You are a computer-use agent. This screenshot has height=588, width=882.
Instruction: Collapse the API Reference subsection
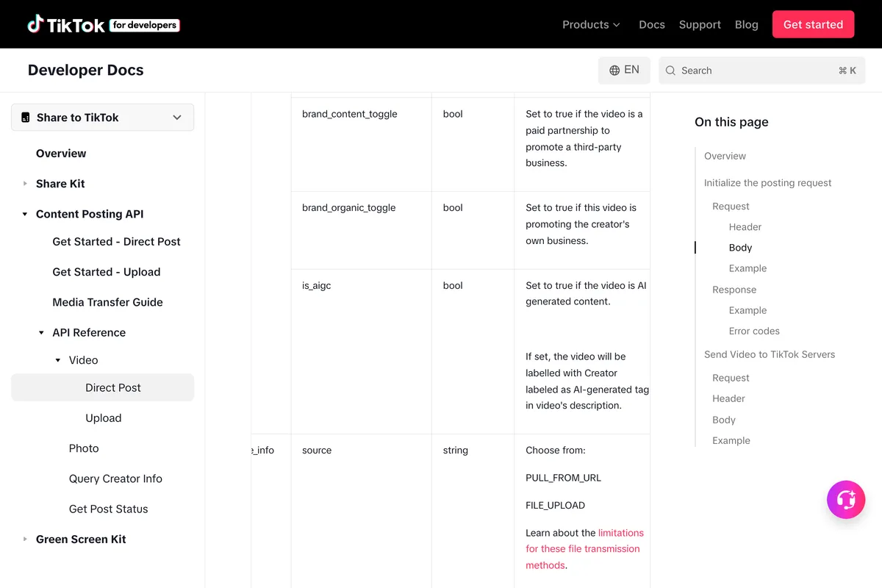(x=42, y=333)
